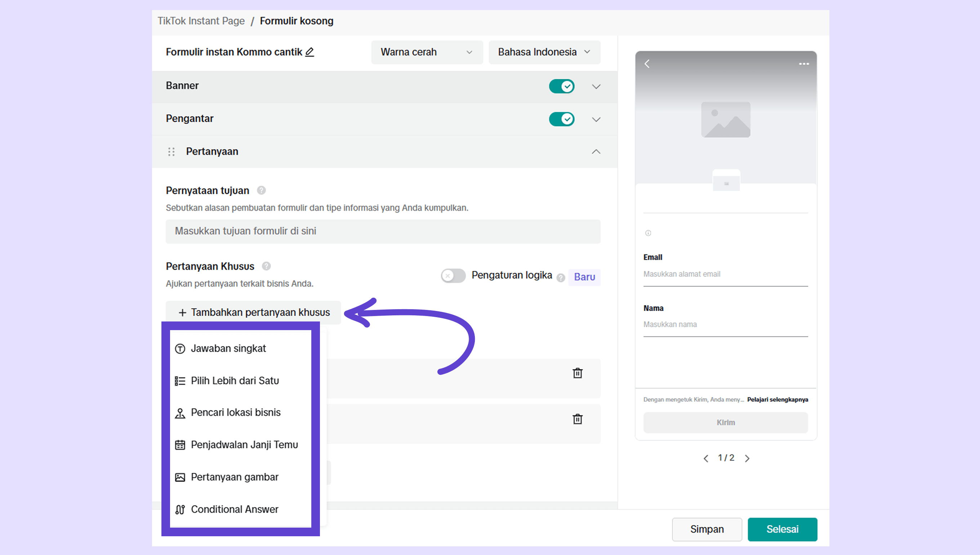The width and height of the screenshot is (980, 555).
Task: Click info icon in form preview
Action: (x=648, y=233)
